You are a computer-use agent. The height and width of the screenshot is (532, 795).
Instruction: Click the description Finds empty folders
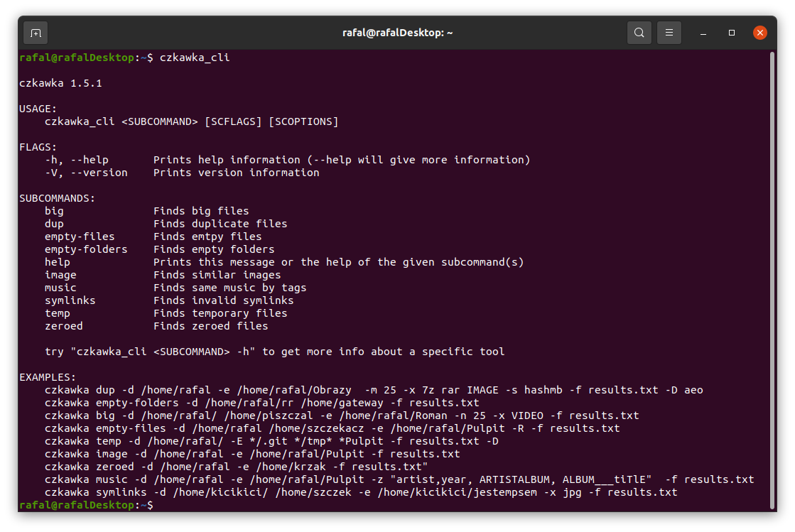[x=214, y=249]
